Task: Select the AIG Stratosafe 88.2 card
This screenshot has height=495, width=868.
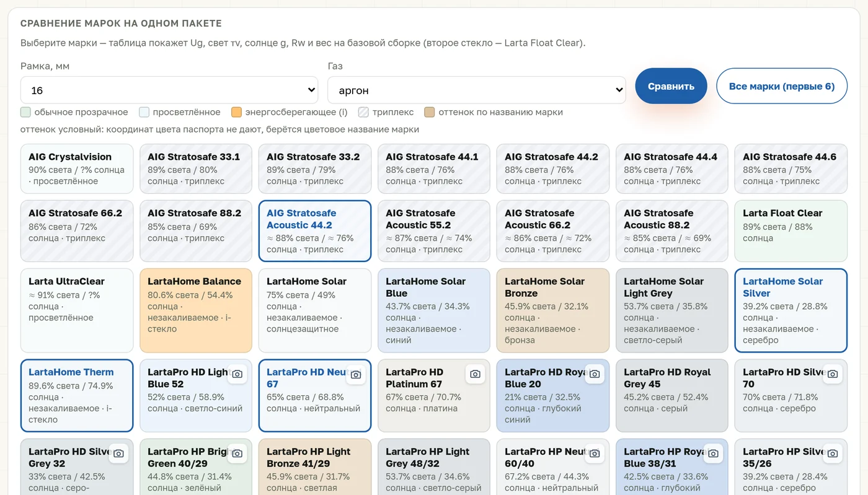Action: click(196, 231)
